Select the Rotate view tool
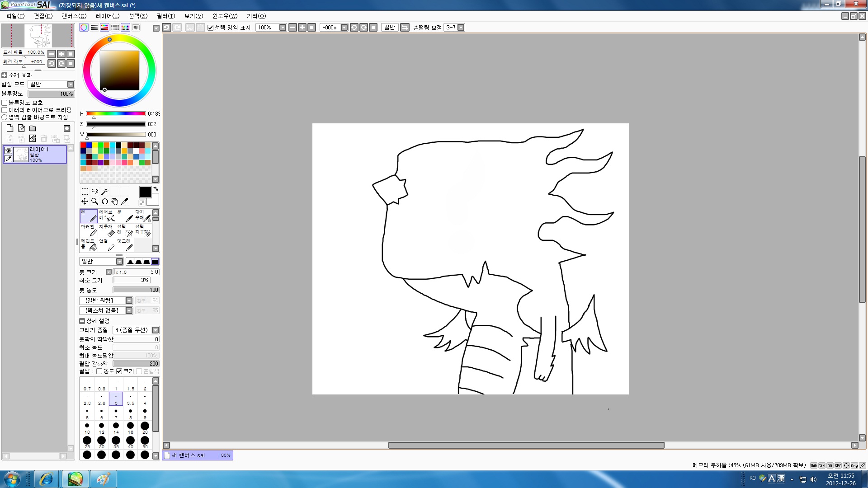 tap(105, 202)
